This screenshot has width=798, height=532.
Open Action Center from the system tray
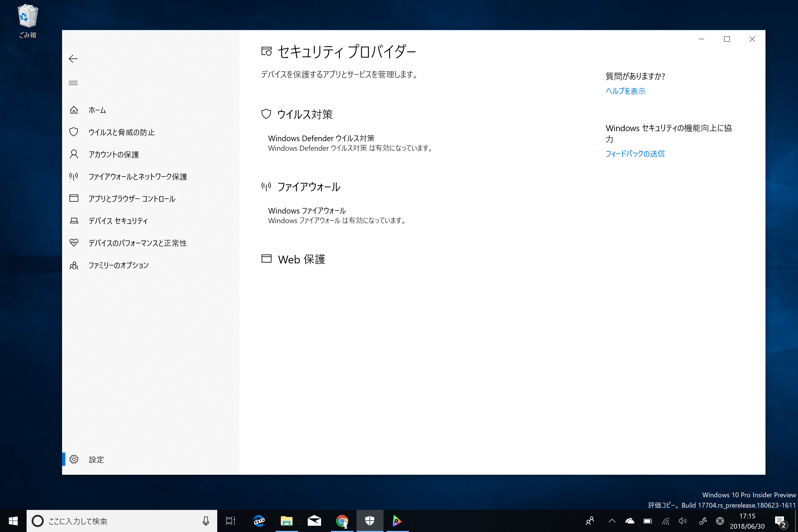780,521
